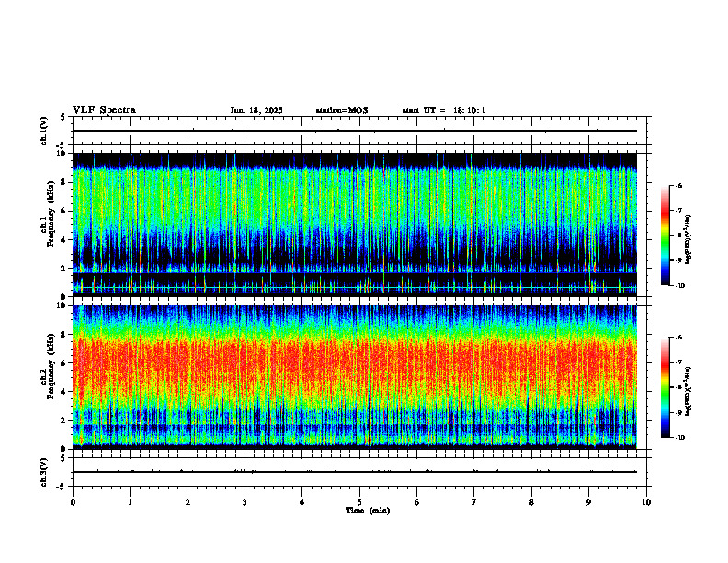
Task: Click the ch.3(V) waveform trace line
Action: click(x=355, y=472)
